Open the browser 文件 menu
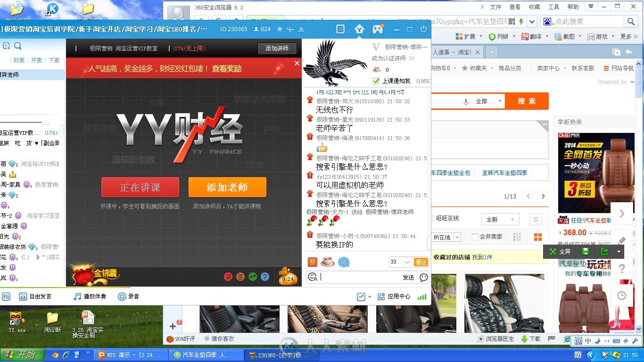644x362 pixels. pos(495,7)
